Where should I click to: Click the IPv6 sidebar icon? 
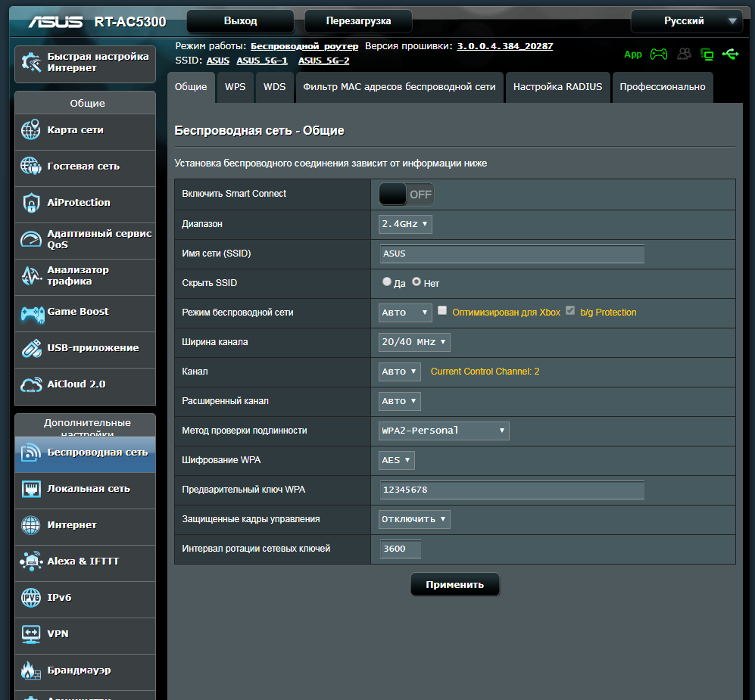pos(31,598)
